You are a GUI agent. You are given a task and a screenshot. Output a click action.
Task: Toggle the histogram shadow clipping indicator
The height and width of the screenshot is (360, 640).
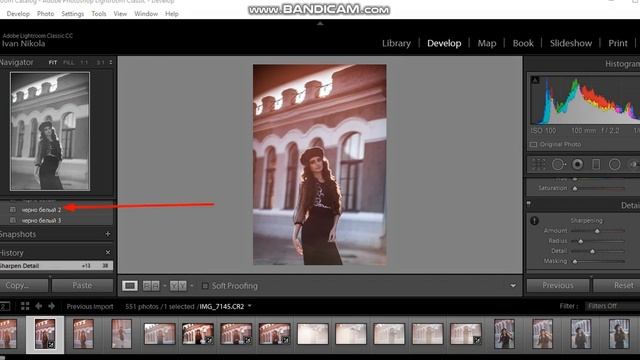[x=535, y=80]
